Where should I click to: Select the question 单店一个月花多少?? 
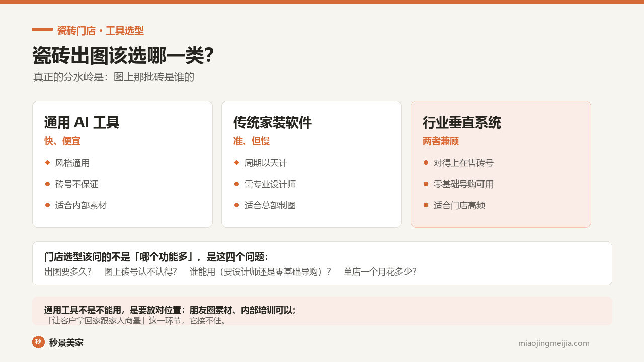(x=380, y=272)
